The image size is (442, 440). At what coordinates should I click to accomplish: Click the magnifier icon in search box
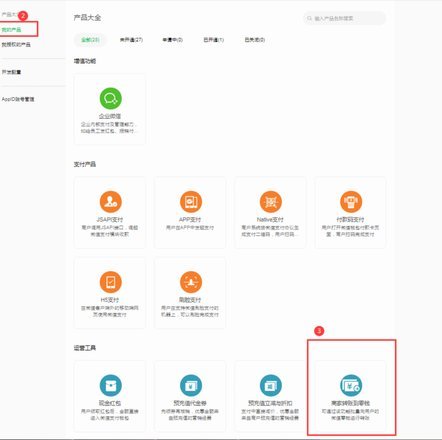click(310, 18)
